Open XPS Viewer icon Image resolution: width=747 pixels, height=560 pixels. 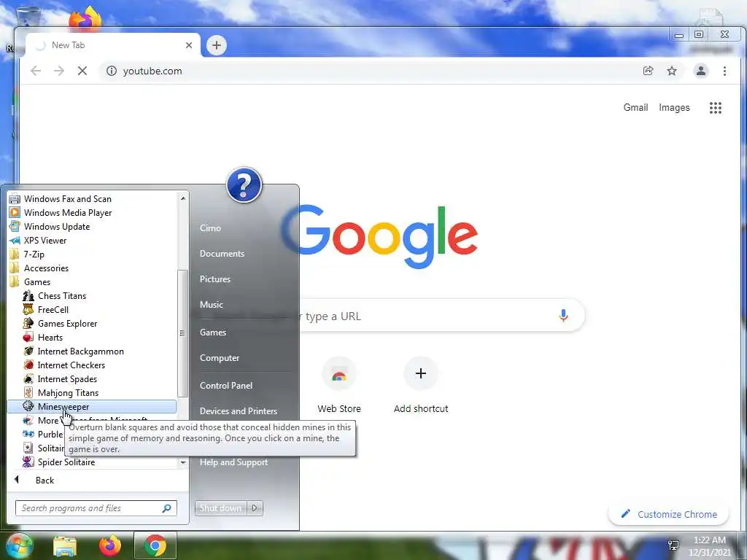(x=15, y=241)
